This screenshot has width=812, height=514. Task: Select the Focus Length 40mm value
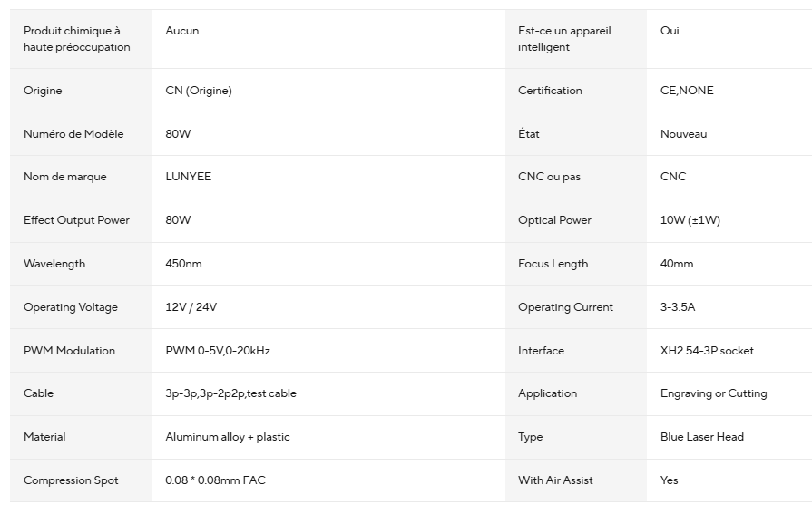676,264
